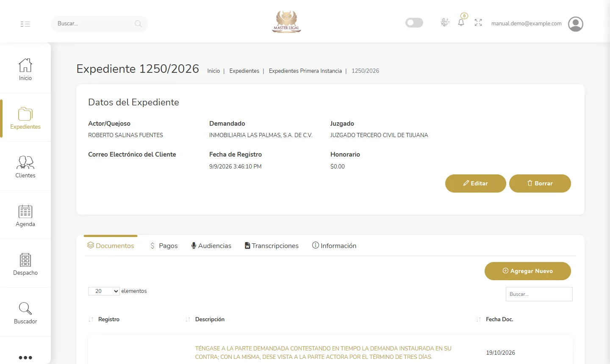This screenshot has width=610, height=364.
Task: Click the date 19/10/2026
Action: coord(501,353)
